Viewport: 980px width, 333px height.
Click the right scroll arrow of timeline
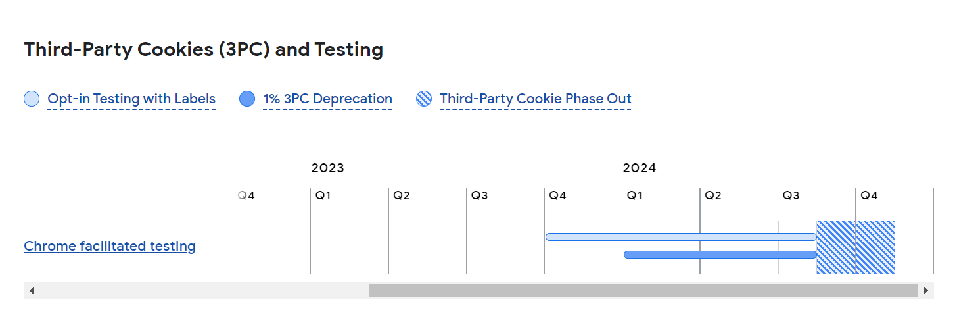tap(926, 291)
